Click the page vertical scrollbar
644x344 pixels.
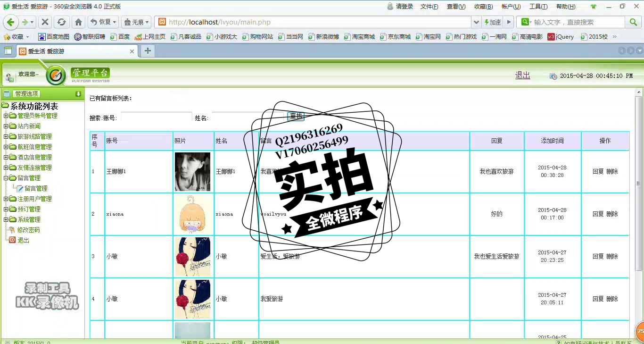(639, 184)
